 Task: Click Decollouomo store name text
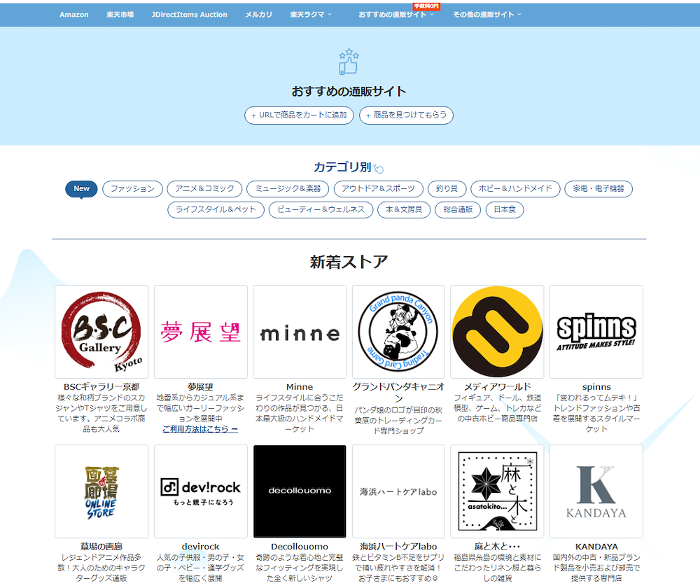pyautogui.click(x=300, y=547)
